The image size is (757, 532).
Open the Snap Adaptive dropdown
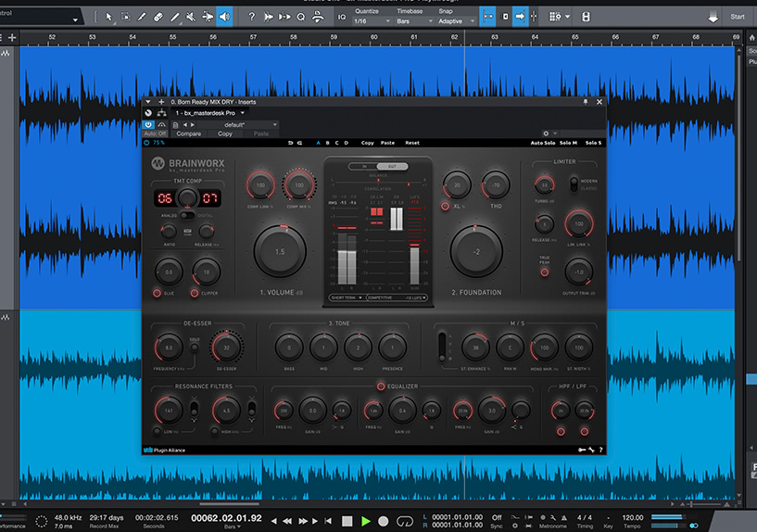(456, 21)
